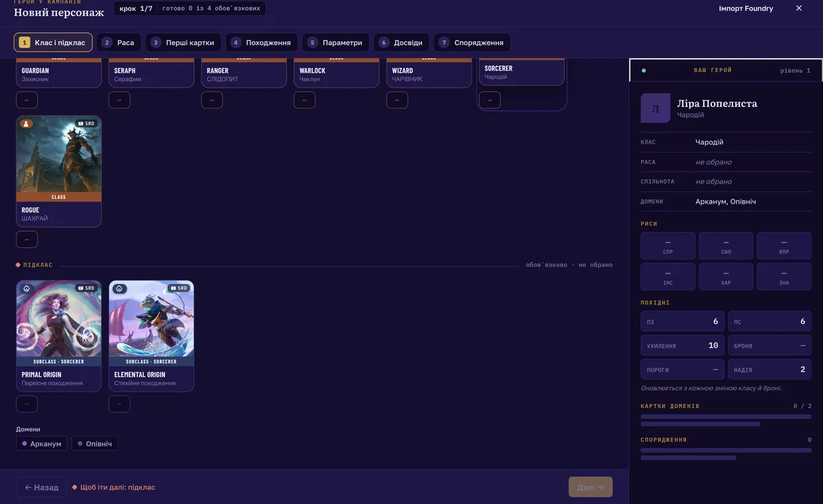Viewport: 823px width, 504px height.
Task: Click the ЗНА trait box
Action: (784, 276)
